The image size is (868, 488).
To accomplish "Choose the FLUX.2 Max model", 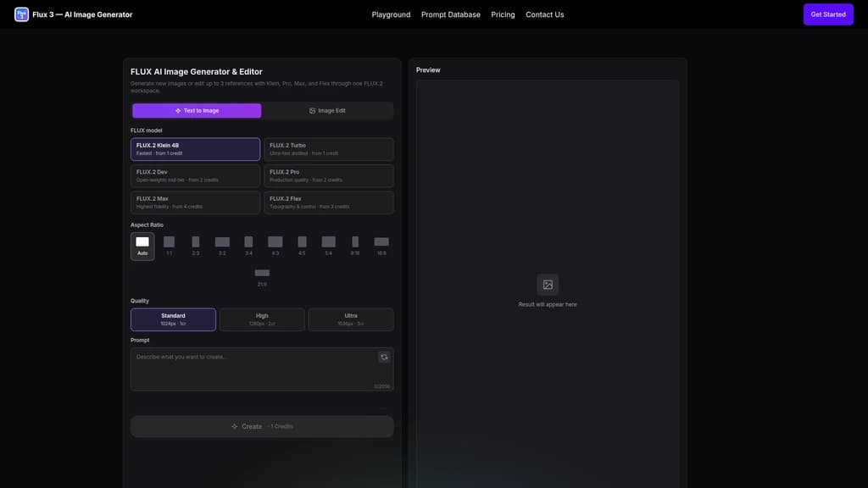I will click(x=196, y=202).
